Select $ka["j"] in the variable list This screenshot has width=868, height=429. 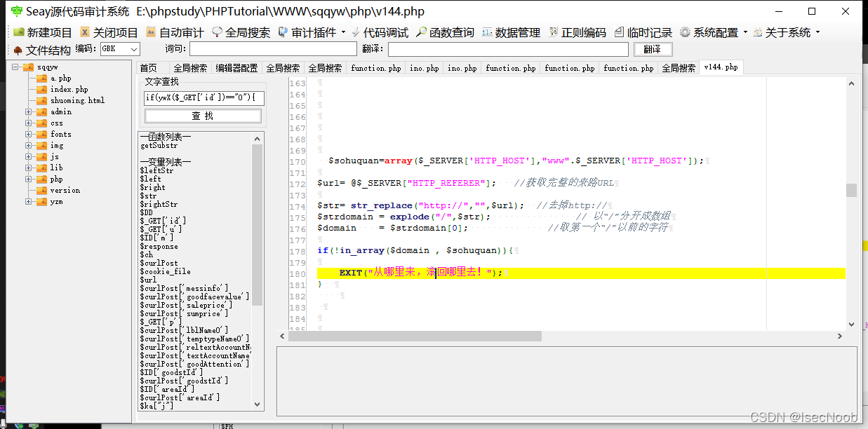[156, 406]
